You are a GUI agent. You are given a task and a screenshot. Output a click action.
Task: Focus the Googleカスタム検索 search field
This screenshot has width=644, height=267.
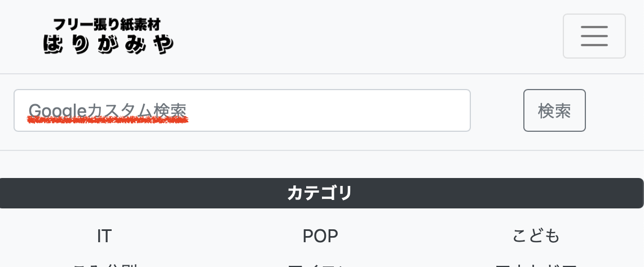[242, 110]
